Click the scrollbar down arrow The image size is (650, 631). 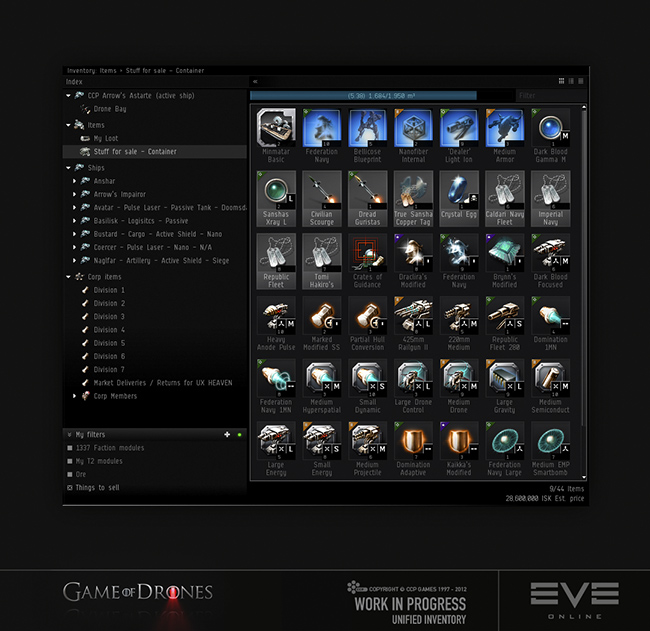pyautogui.click(x=584, y=477)
